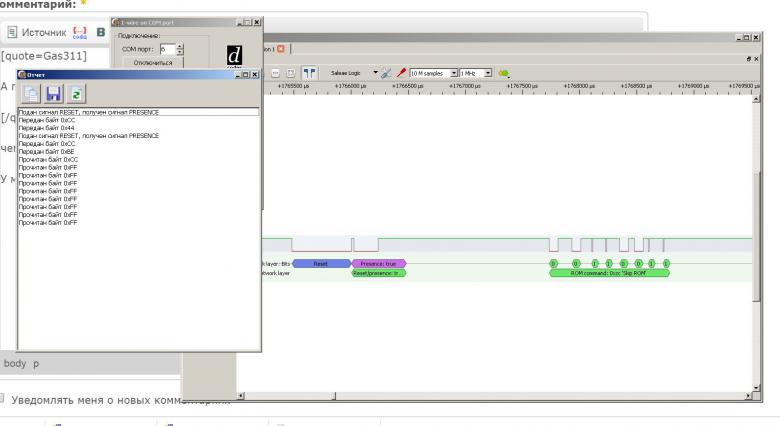Click the cursor markers toolbar icon
Image resolution: width=780 pixels, height=426 pixels.
coord(309,73)
